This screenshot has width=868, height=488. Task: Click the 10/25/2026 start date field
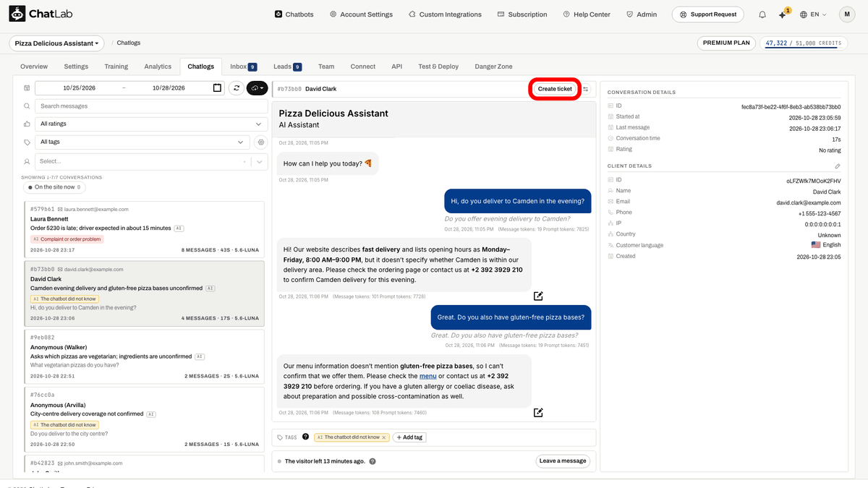click(x=79, y=88)
